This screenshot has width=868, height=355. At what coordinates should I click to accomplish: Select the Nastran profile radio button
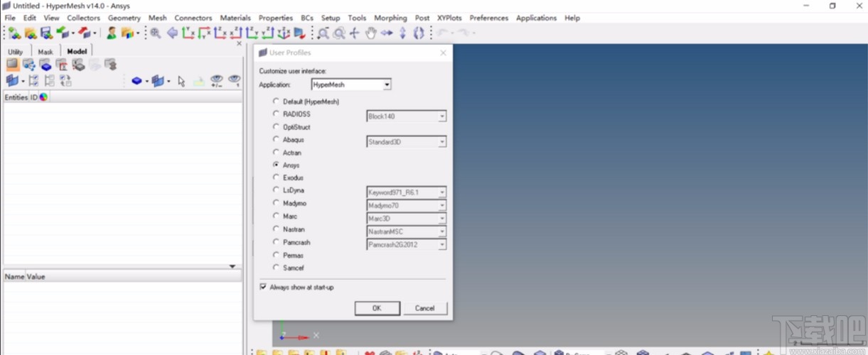coord(276,229)
